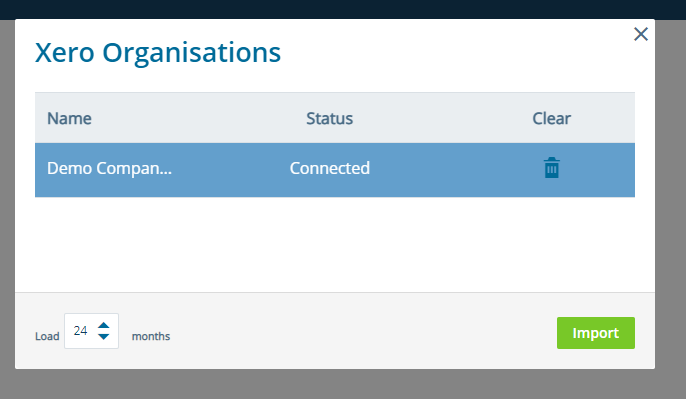Click the Status column header
Viewport: 686px width, 399px height.
click(x=329, y=119)
